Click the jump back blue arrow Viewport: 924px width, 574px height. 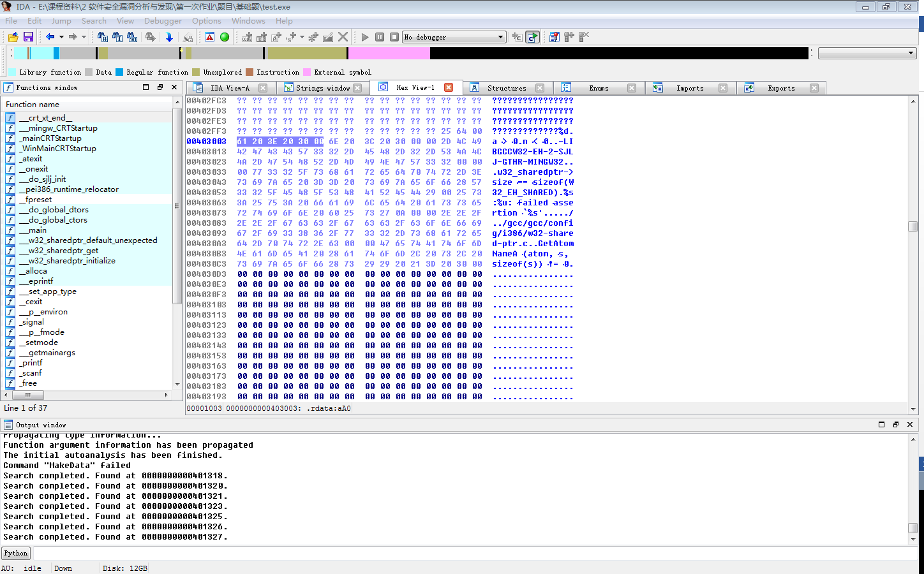[x=50, y=37]
